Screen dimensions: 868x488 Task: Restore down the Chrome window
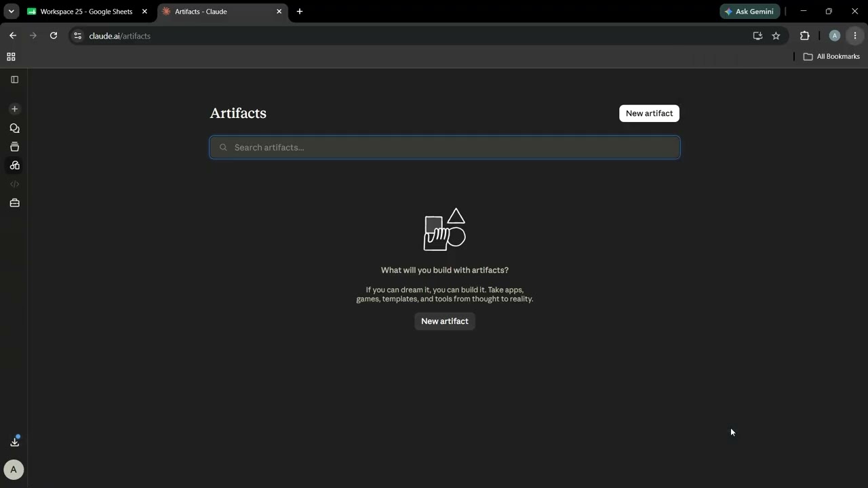829,12
